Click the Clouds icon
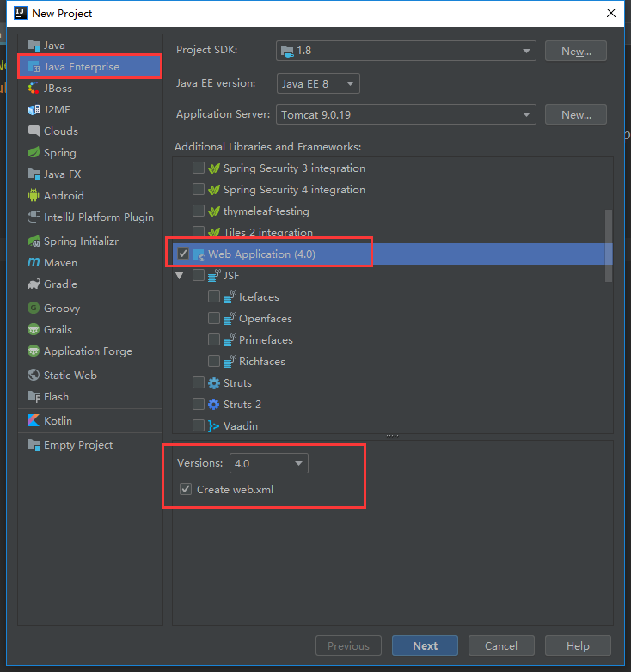631x672 pixels. tap(34, 131)
